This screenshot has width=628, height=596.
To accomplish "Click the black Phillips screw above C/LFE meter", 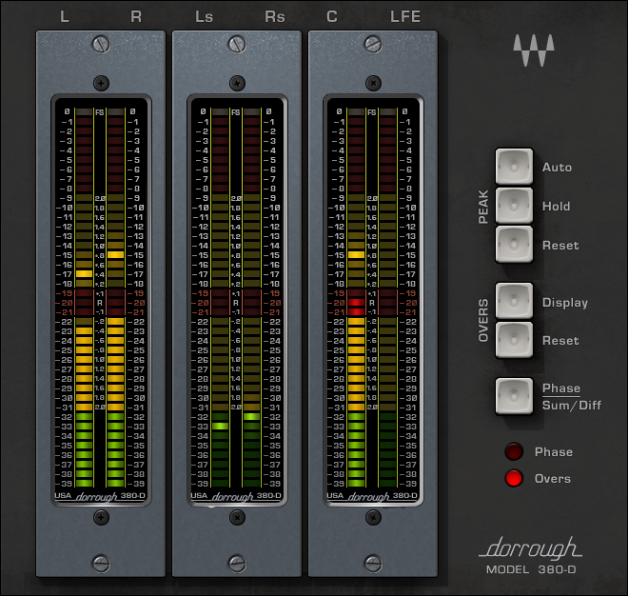I will point(373,83).
